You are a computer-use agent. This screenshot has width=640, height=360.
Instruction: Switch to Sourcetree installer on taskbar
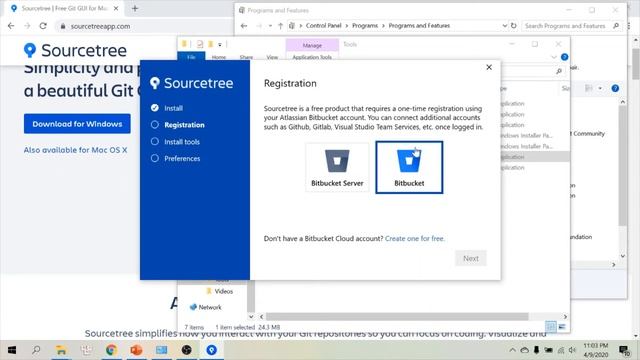(x=211, y=350)
